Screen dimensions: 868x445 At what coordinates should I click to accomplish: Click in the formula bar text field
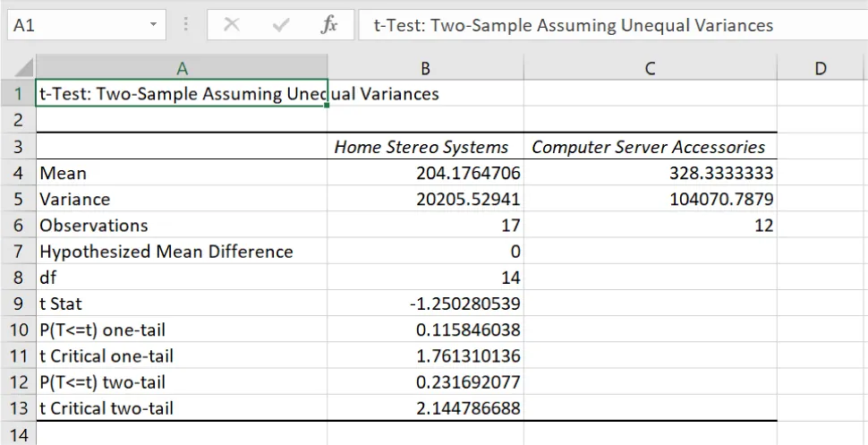[x=608, y=25]
